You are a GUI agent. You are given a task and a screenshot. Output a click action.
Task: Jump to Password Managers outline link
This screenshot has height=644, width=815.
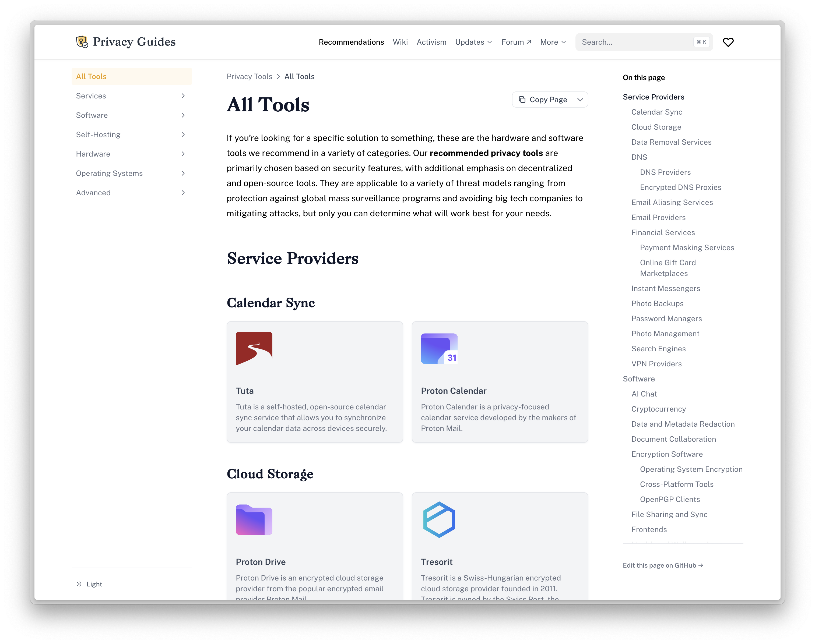(667, 319)
